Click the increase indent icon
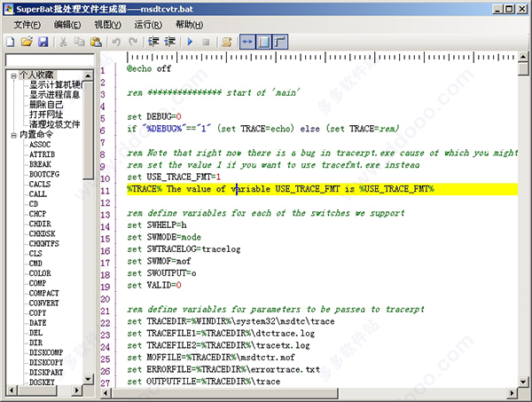This screenshot has height=402, width=532. coord(170,42)
